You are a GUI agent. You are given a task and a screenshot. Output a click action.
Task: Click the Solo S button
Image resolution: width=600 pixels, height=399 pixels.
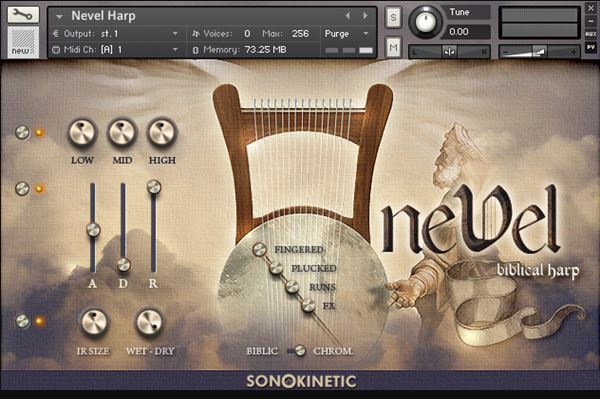[393, 17]
